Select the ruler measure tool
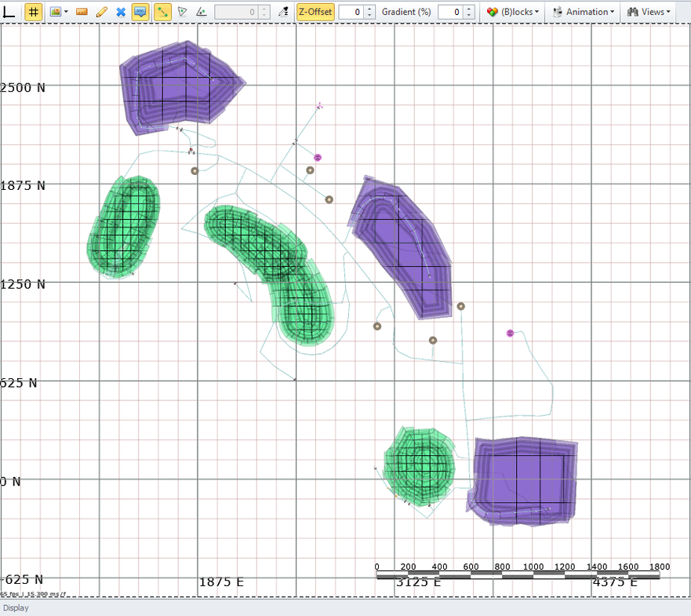Screen dimensions: 691x616 pyautogui.click(x=82, y=12)
